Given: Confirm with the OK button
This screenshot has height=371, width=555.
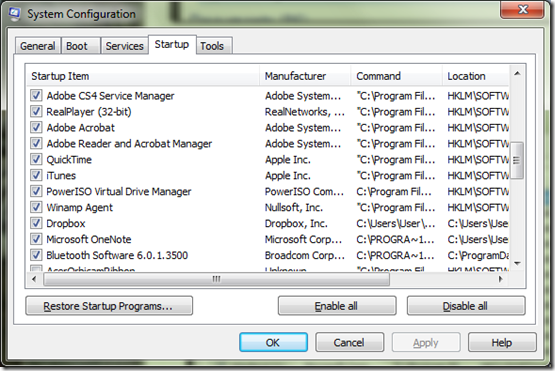Looking at the screenshot, I should [273, 342].
